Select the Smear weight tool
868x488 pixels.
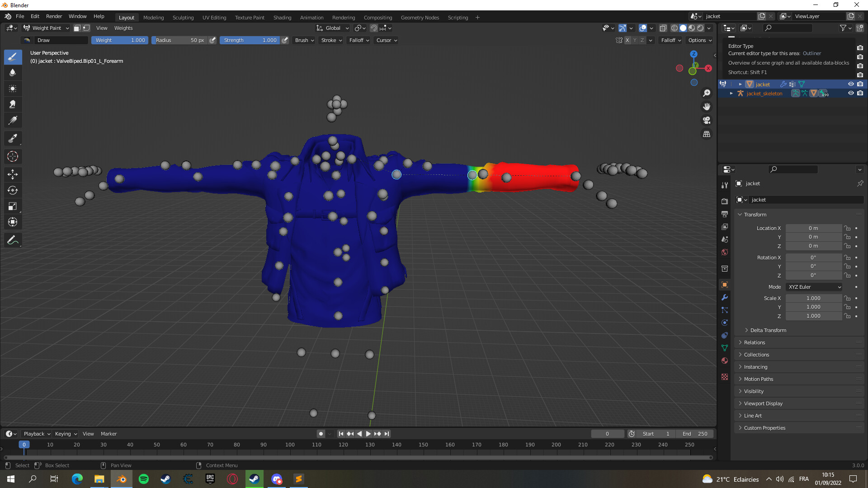[x=13, y=104]
